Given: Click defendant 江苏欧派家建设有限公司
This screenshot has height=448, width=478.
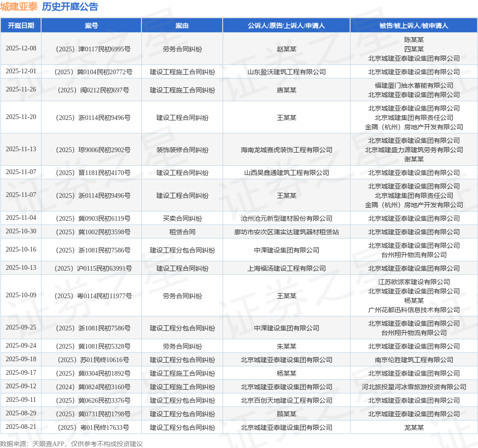Looking at the screenshot, I should click(414, 282).
